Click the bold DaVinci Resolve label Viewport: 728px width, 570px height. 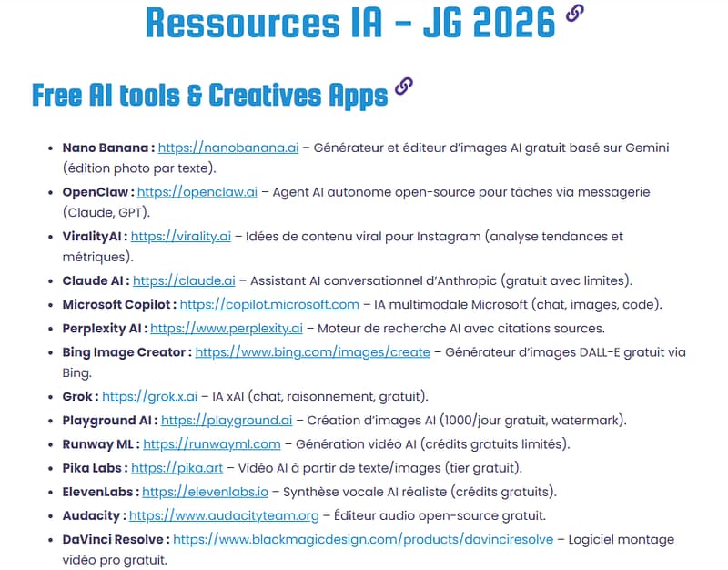point(114,539)
